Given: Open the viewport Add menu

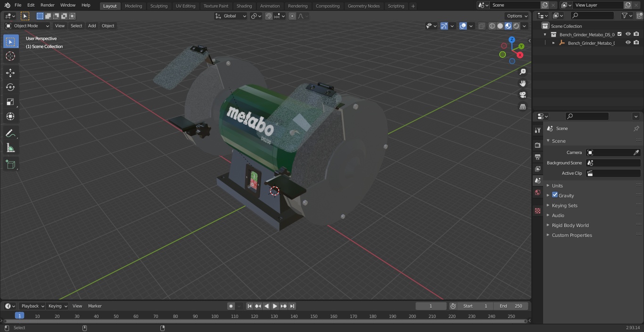Looking at the screenshot, I should pyautogui.click(x=92, y=26).
